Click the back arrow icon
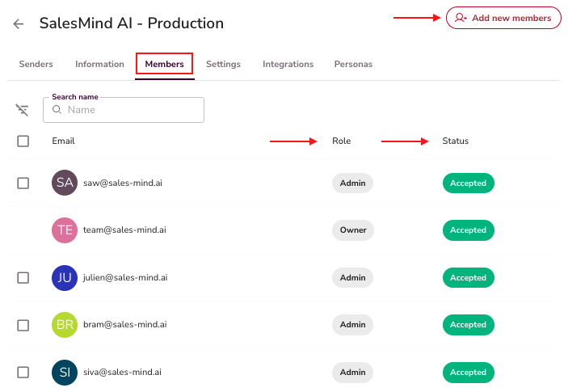The width and height of the screenshot is (568, 392). (x=19, y=24)
